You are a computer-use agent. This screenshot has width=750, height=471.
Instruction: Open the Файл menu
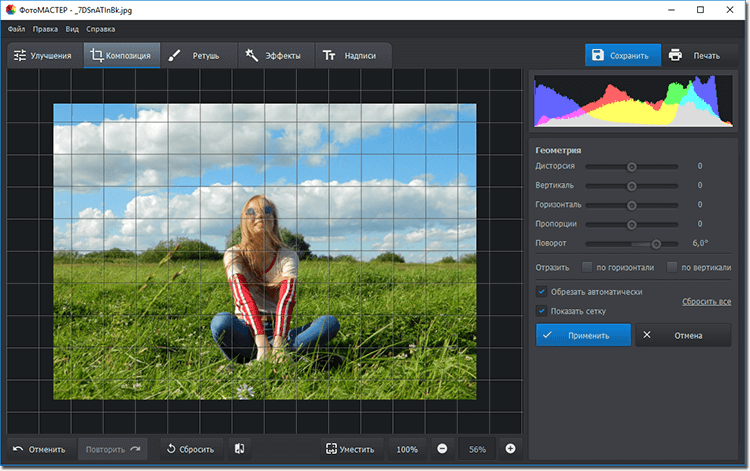(16, 29)
